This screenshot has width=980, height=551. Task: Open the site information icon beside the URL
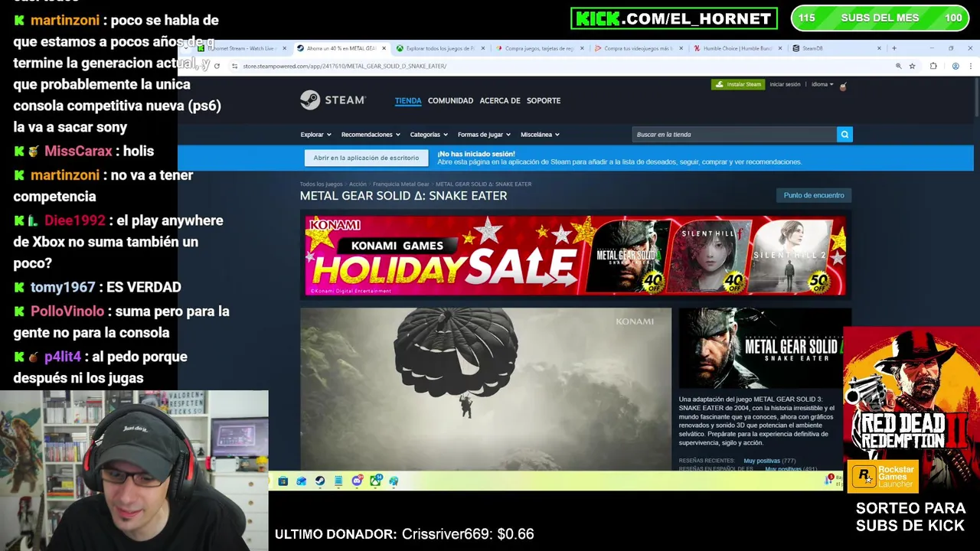click(x=235, y=66)
